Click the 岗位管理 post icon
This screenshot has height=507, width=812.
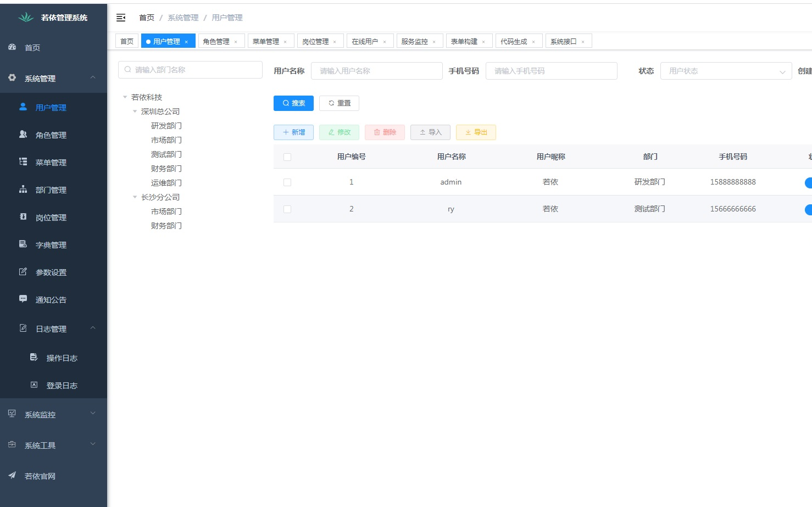coord(23,217)
